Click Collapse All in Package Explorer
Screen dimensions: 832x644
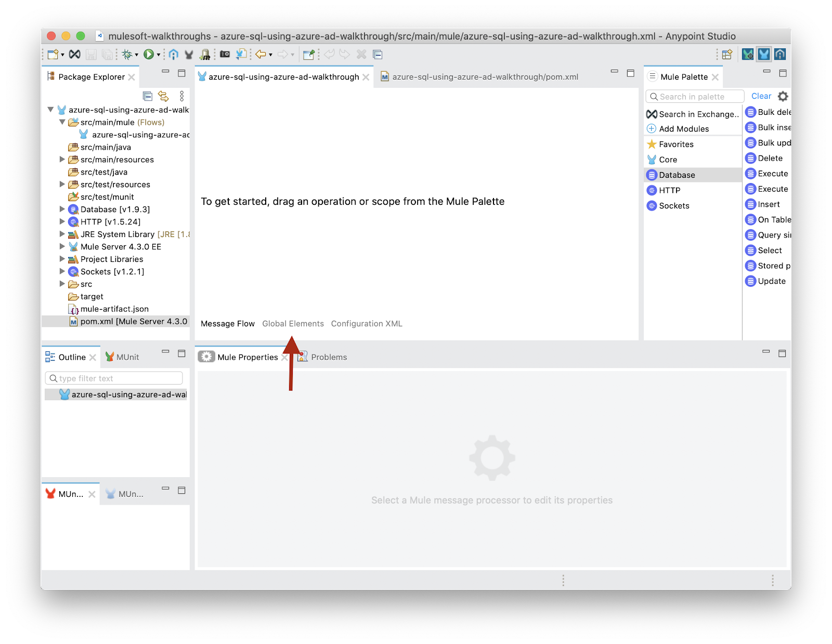point(148,96)
